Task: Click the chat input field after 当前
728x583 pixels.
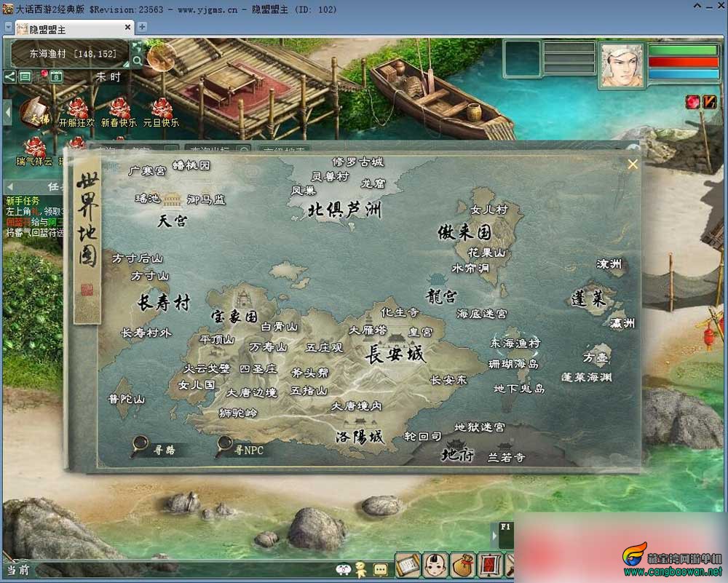Action: 183,570
